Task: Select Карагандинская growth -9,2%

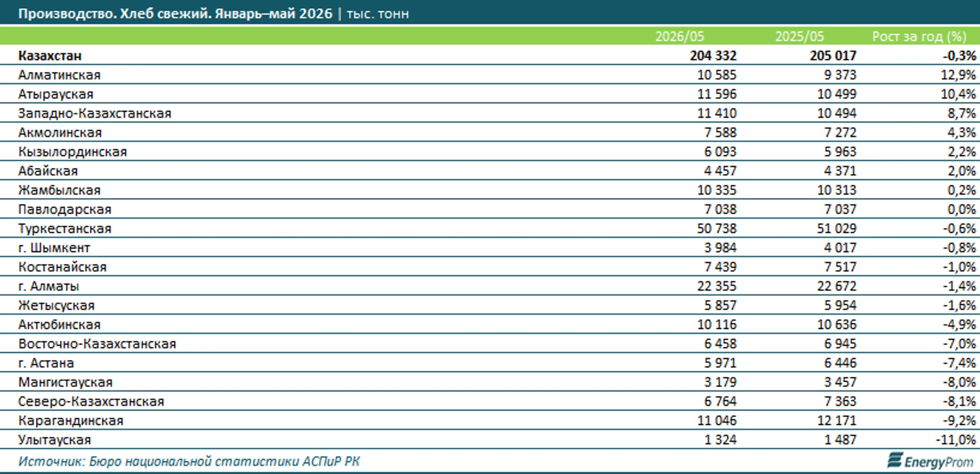Action: point(959,421)
